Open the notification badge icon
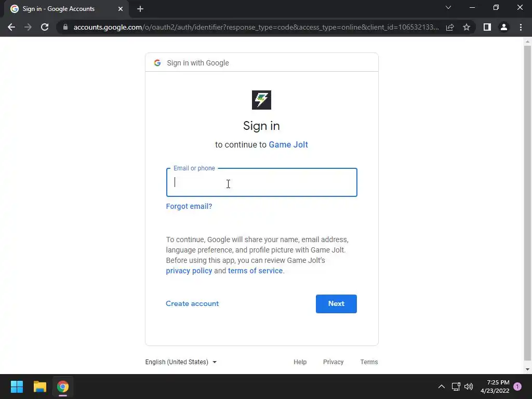532x399 pixels. (517, 387)
